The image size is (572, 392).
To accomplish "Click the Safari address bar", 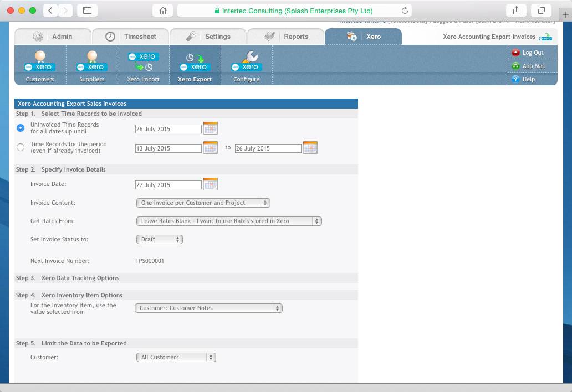I will click(294, 11).
